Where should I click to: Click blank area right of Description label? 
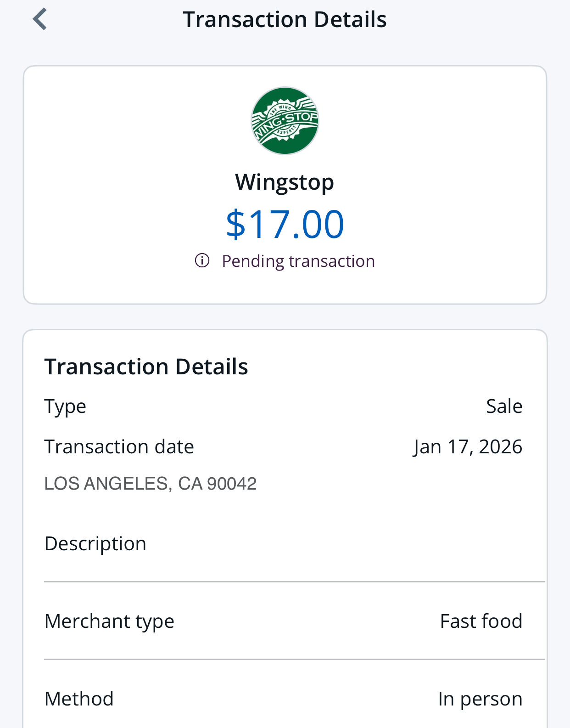click(x=344, y=543)
